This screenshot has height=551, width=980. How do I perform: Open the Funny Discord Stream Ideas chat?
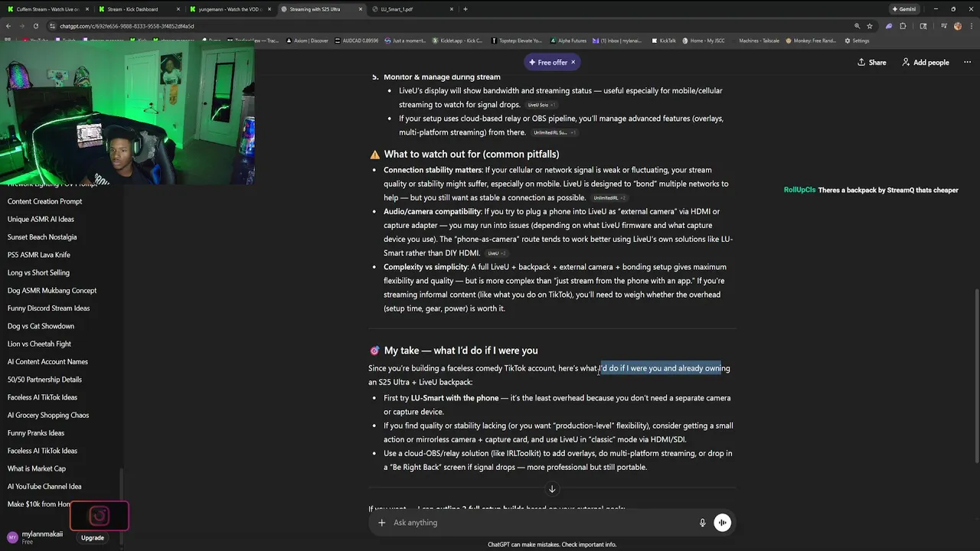click(59, 308)
